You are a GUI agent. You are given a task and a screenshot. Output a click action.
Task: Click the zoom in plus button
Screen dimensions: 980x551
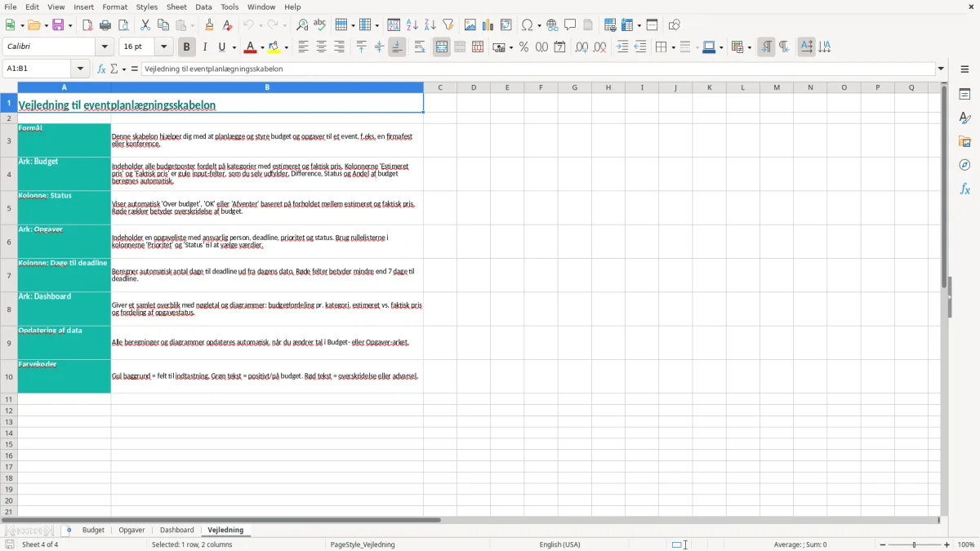point(947,544)
